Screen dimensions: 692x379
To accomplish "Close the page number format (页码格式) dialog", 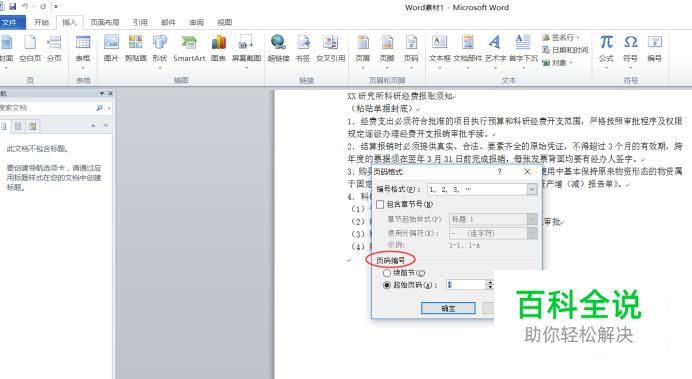I will pos(527,172).
